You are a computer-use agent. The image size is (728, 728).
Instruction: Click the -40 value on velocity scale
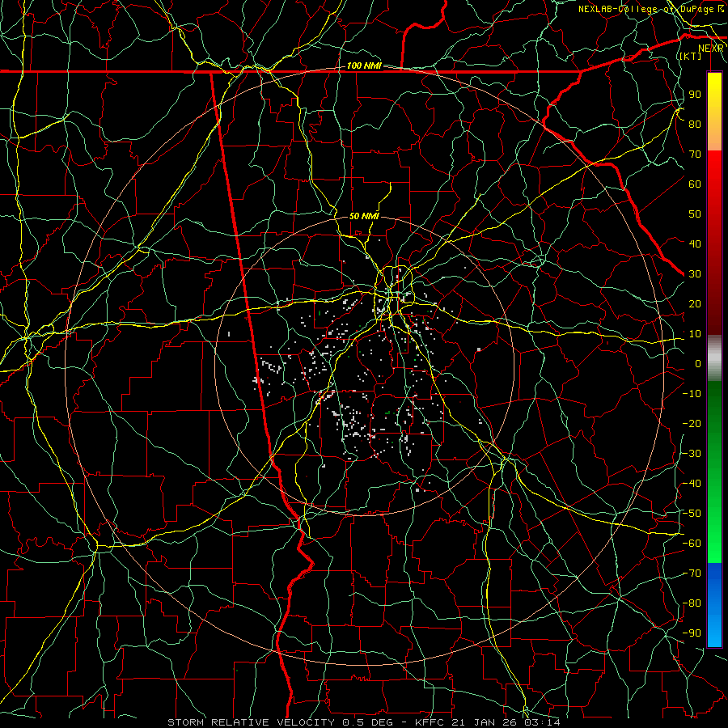point(692,484)
